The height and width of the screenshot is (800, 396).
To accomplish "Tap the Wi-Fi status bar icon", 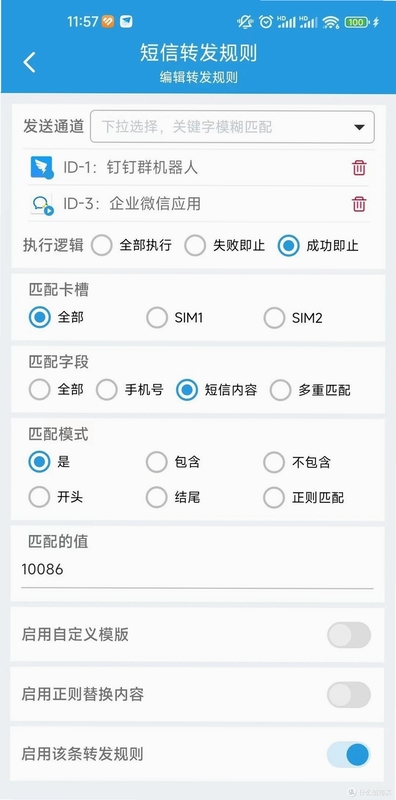I will (x=331, y=22).
